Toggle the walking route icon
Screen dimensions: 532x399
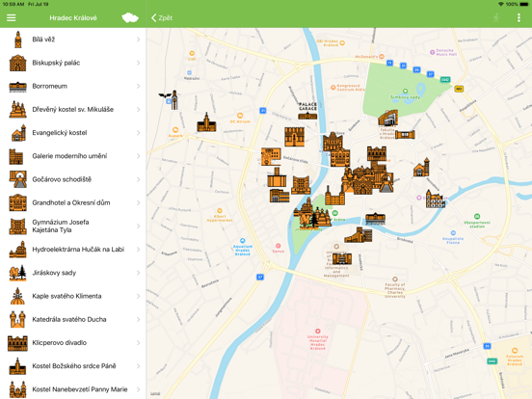tap(496, 17)
